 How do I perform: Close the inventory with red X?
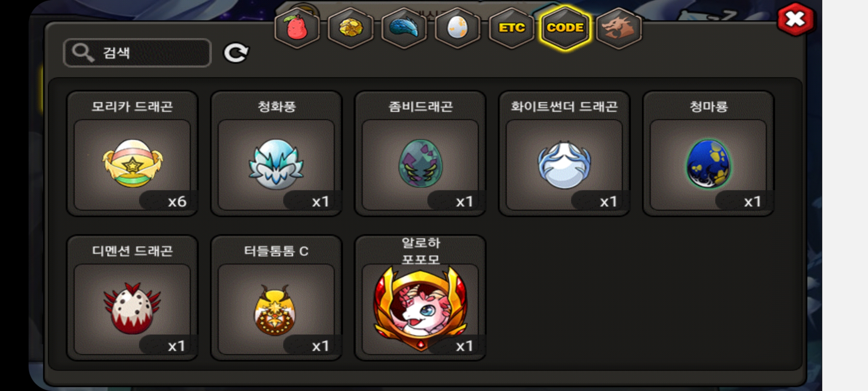[796, 20]
